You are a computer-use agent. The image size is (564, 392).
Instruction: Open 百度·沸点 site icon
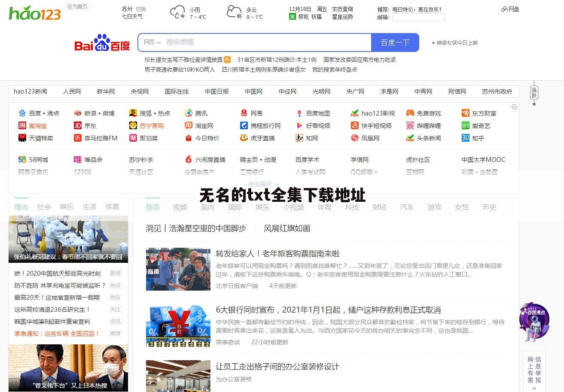tap(22, 113)
